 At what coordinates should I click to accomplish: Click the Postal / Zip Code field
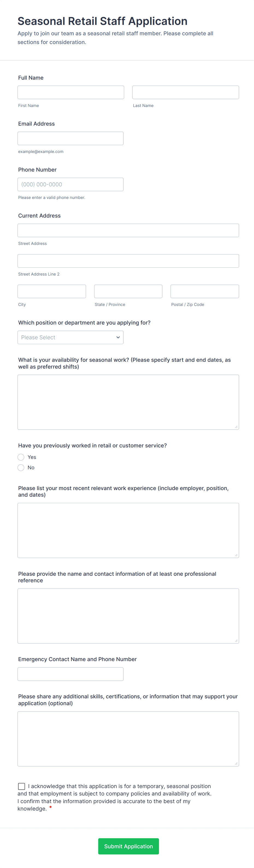[x=205, y=291]
